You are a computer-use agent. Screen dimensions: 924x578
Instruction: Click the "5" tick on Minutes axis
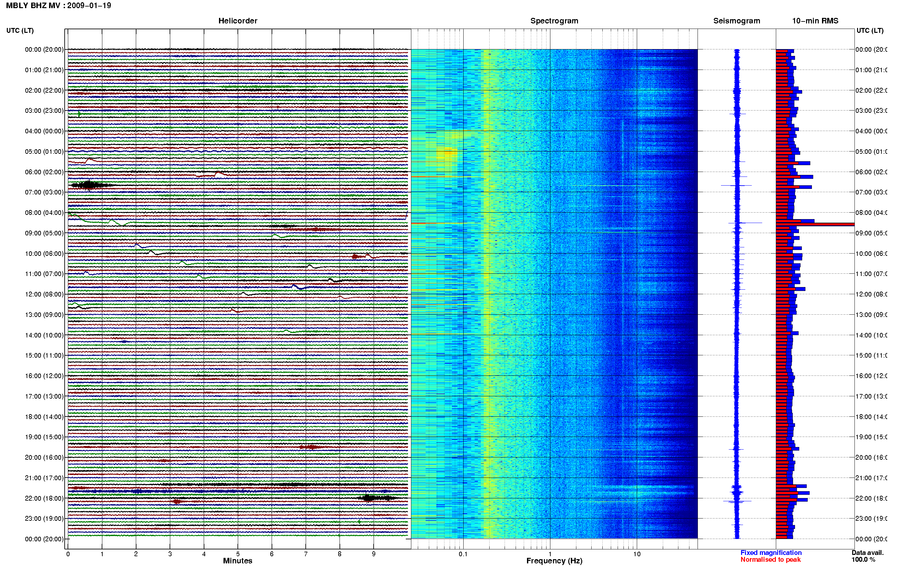coord(238,554)
